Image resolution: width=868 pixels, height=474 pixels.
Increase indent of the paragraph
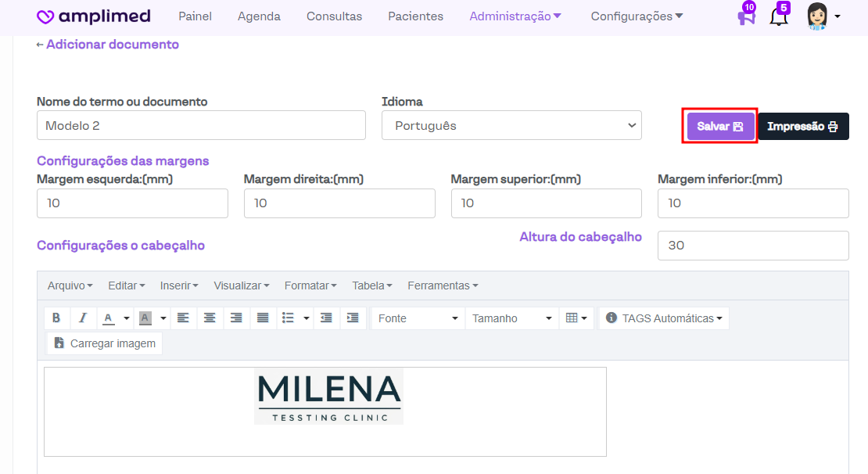[353, 318]
